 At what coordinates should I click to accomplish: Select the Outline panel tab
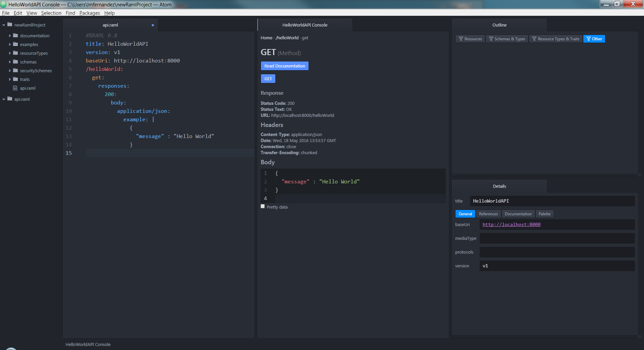click(499, 25)
